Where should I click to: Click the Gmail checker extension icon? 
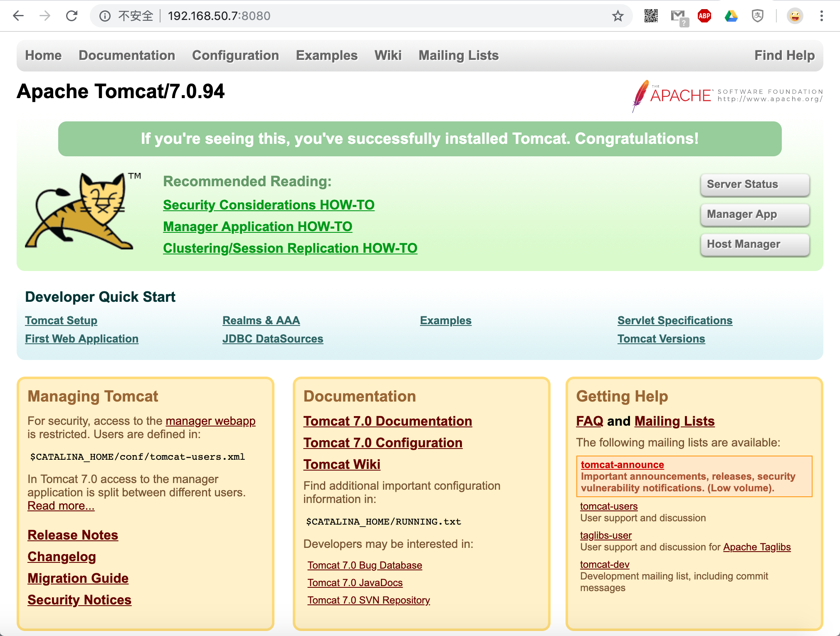click(679, 17)
